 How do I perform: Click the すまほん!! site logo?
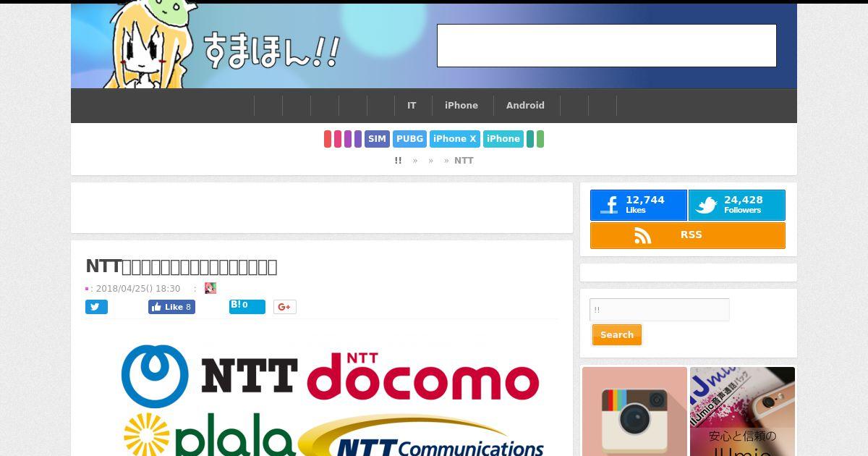[x=271, y=51]
